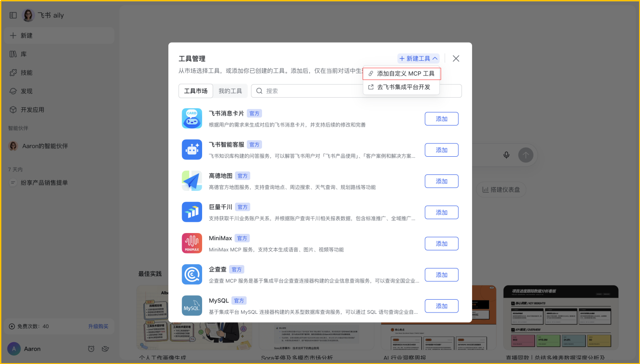Click the 免费次数 coin icon
This screenshot has height=364, width=640.
[12, 326]
